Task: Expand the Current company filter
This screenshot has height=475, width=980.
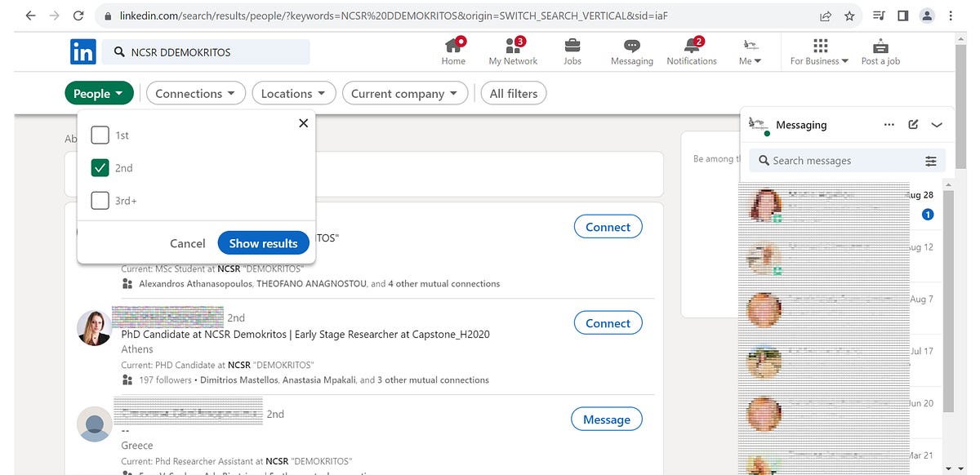Action: coord(404,93)
